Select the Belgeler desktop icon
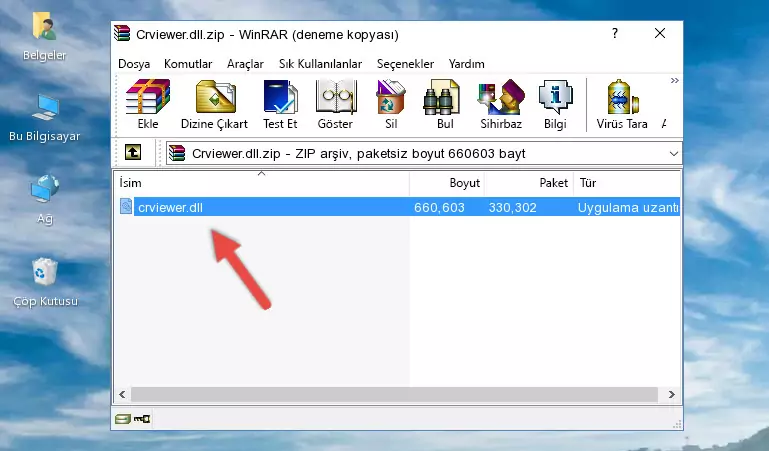This screenshot has width=769, height=451. 45,37
